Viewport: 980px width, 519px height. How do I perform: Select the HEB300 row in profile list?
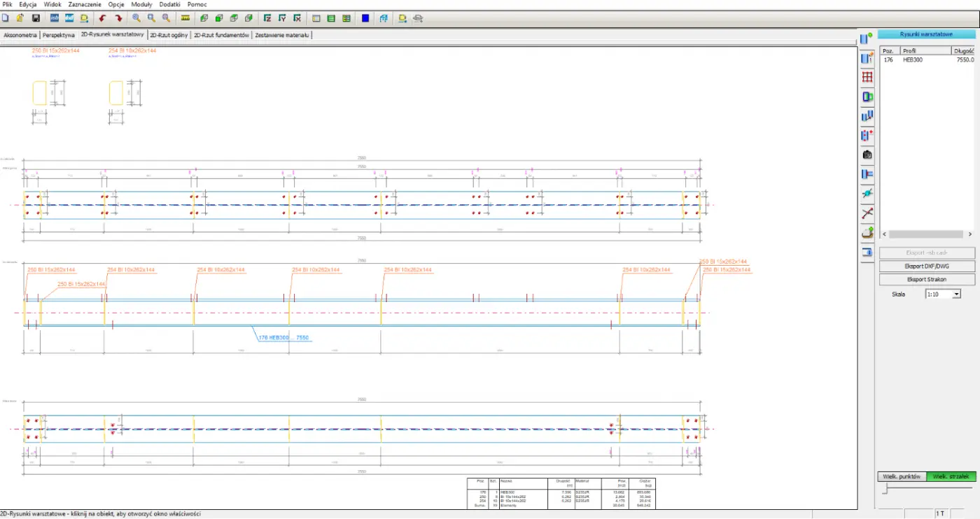(913, 60)
